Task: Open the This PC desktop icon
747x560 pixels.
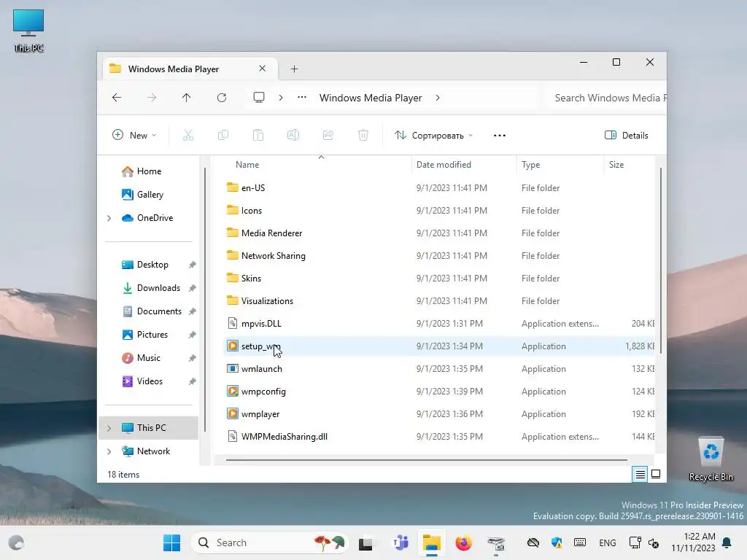Action: point(28,31)
